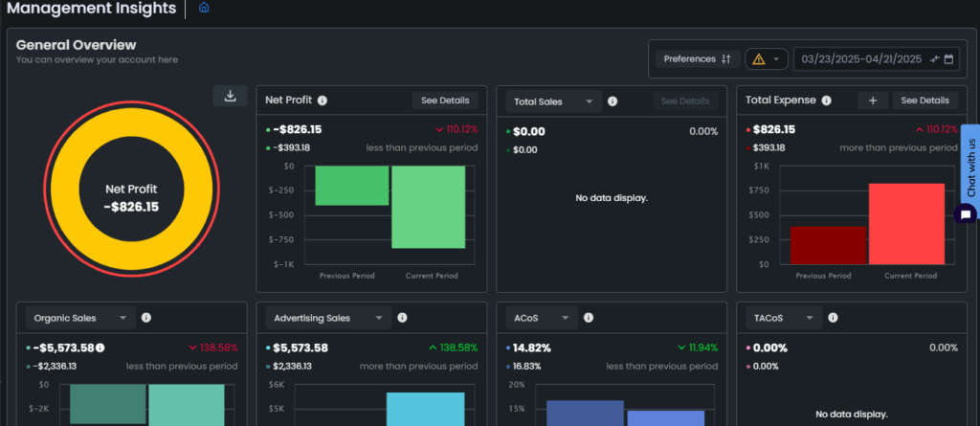Click the Total Expense info icon
This screenshot has width=980, height=426.
[826, 101]
